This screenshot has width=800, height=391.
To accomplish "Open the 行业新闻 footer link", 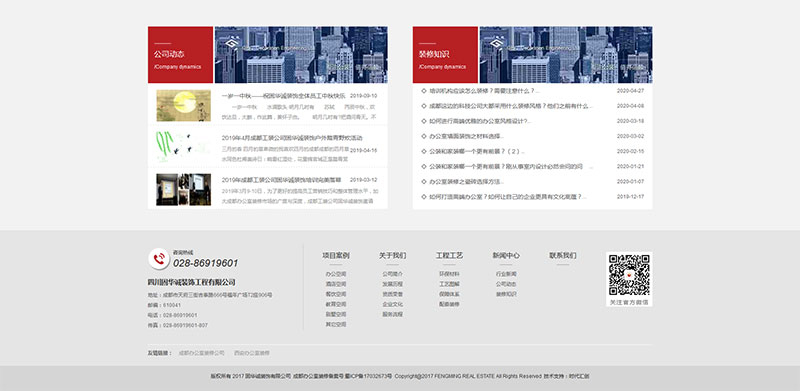I will 506,274.
